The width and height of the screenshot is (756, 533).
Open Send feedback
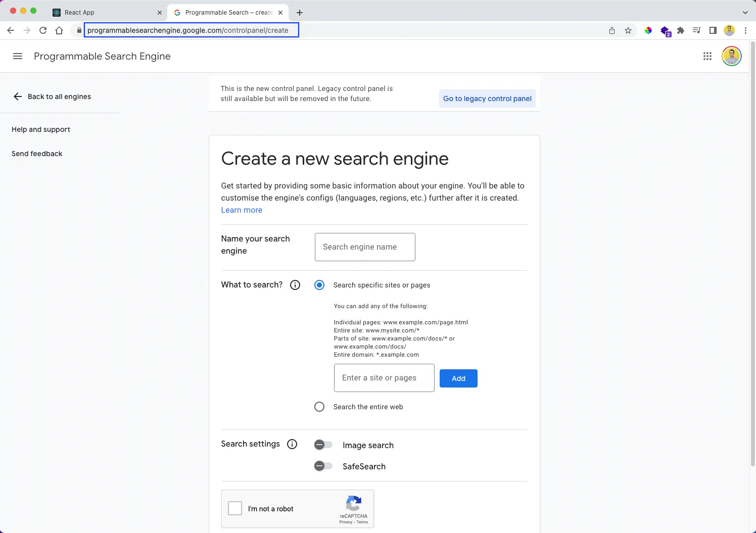(37, 154)
